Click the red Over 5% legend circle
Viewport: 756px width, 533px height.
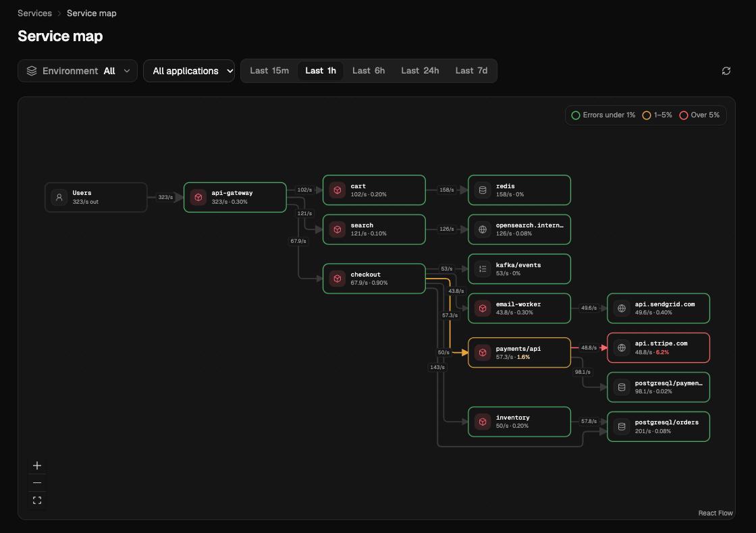(x=683, y=115)
